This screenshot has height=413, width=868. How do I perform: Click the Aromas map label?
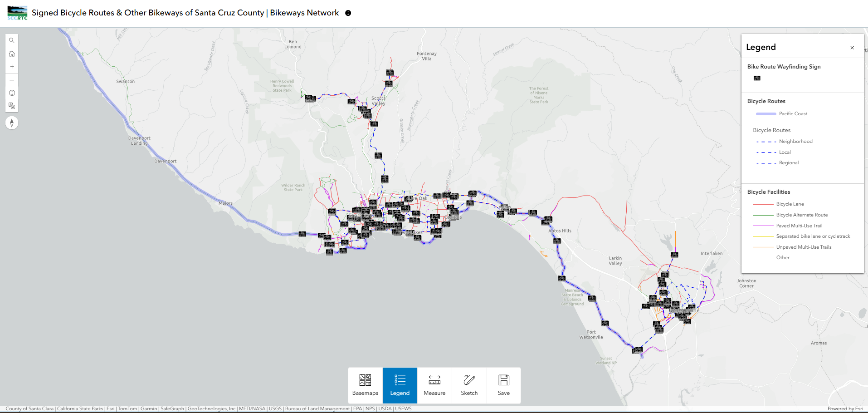[x=819, y=343]
